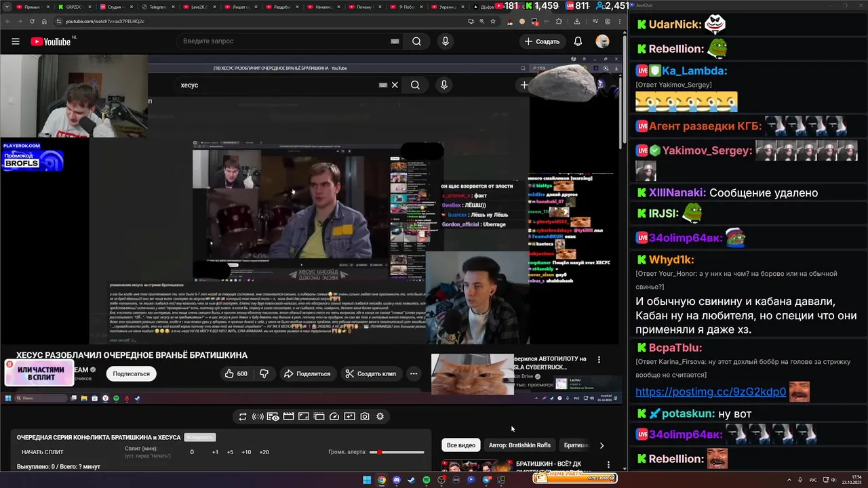Click the YouTube search magnifier button

click(x=416, y=41)
